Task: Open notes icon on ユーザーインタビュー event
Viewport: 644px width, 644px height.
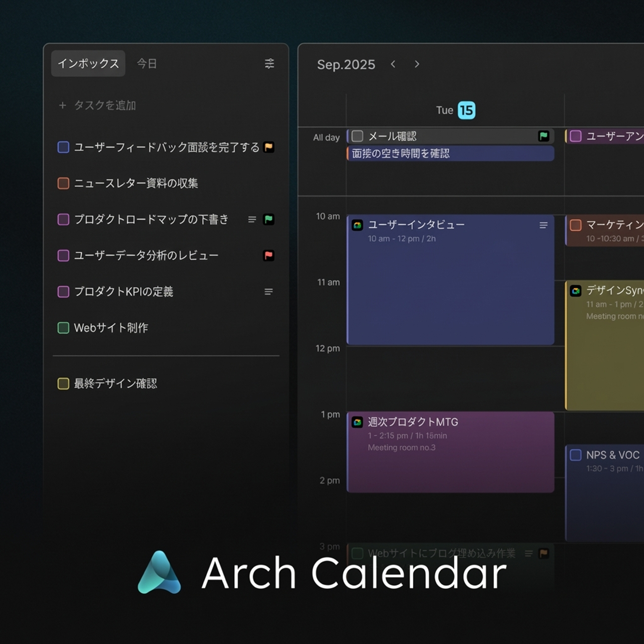Action: coord(543,225)
